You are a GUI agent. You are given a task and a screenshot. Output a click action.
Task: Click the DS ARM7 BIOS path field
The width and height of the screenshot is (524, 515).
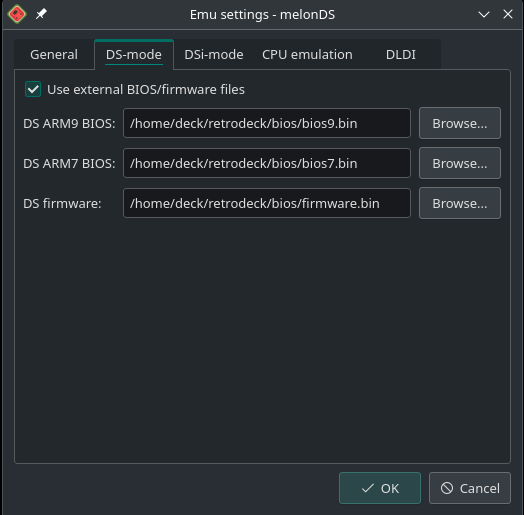[x=267, y=163]
